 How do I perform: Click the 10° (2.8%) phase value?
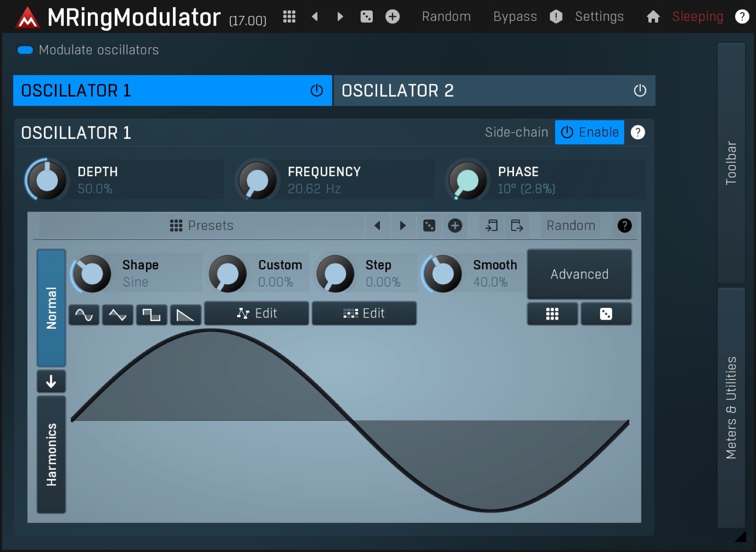526,189
